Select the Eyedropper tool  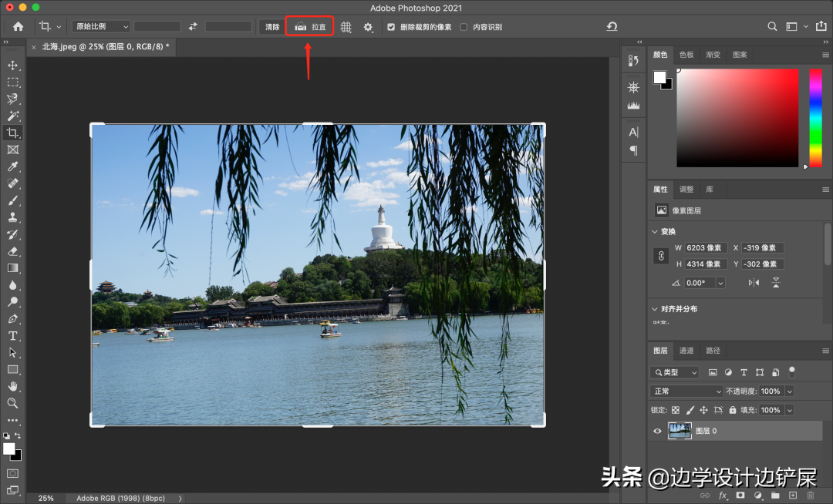point(13,166)
